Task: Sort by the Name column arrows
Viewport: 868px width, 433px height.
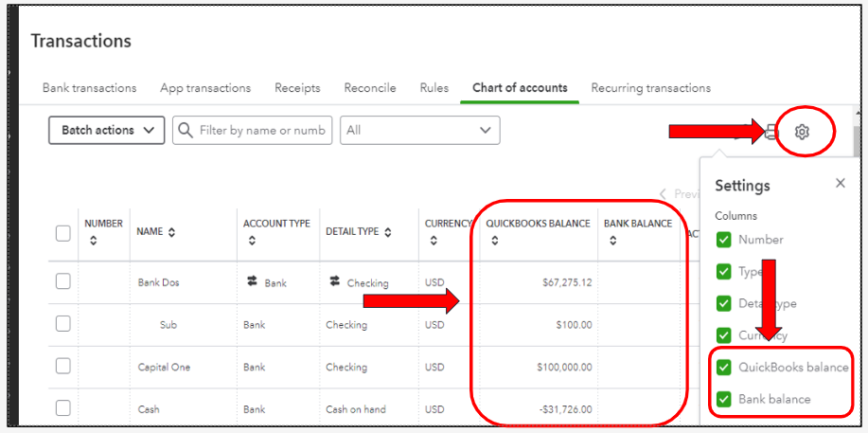Action: pyautogui.click(x=171, y=232)
